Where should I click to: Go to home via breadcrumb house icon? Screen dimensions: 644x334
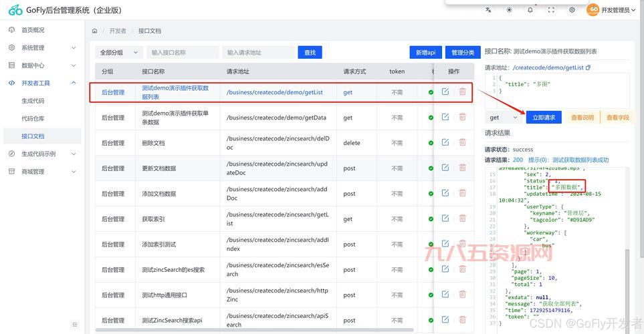(x=94, y=31)
